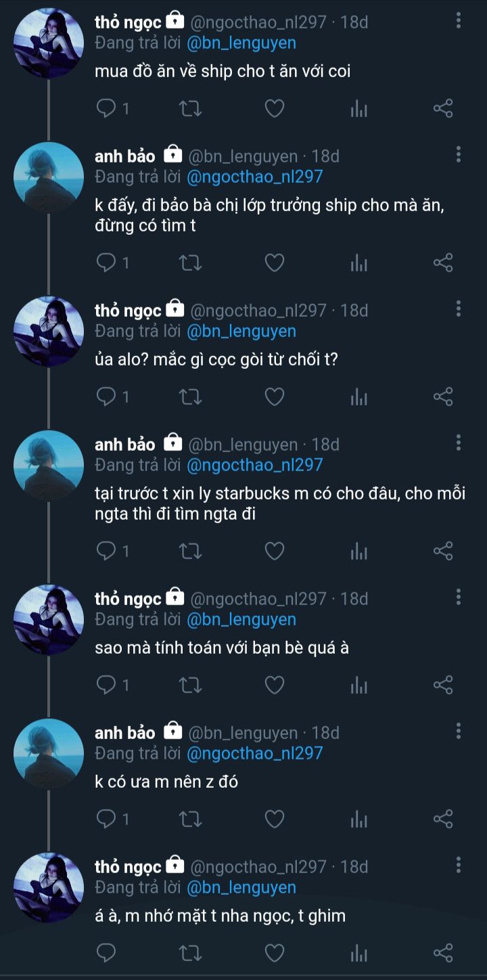
Task: Open more options for the "mua đồ ăn về ship" tweet
Action: tap(459, 21)
